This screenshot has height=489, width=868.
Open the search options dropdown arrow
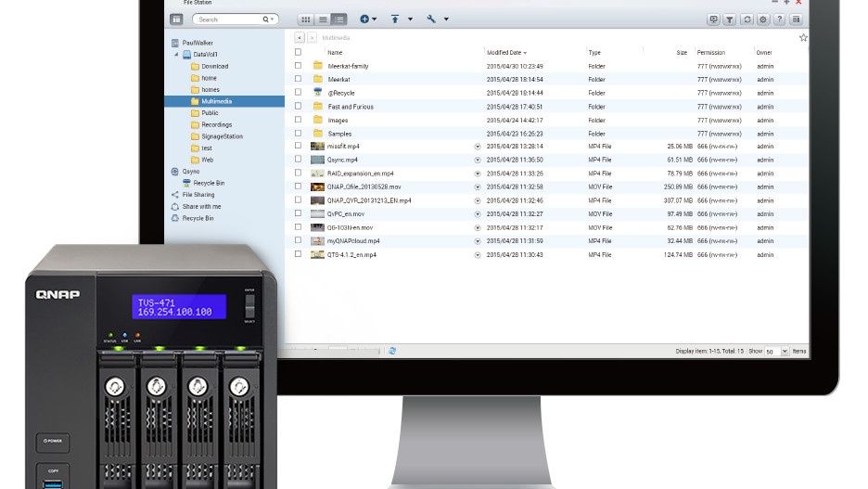pos(273,19)
